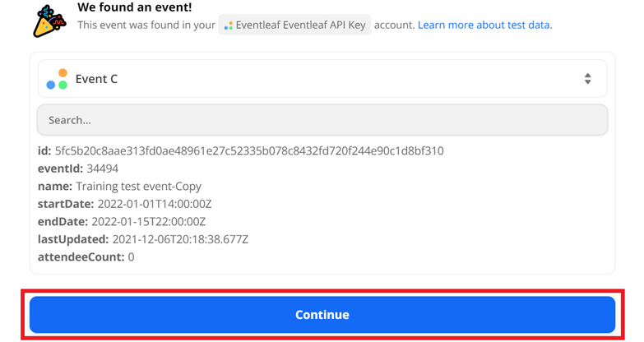The image size is (644, 342).
Task: Click the Eventleaf logo in account badge
Action: pyautogui.click(x=229, y=25)
